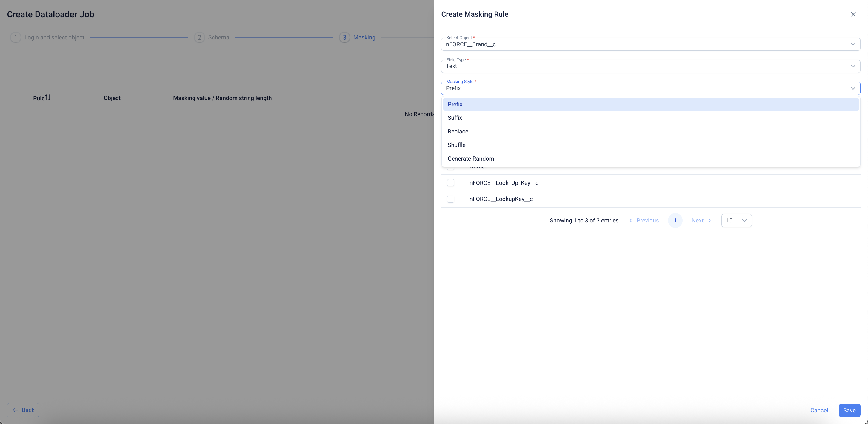The image size is (868, 424).
Task: Close the Create Masking Rule panel
Action: tap(853, 14)
